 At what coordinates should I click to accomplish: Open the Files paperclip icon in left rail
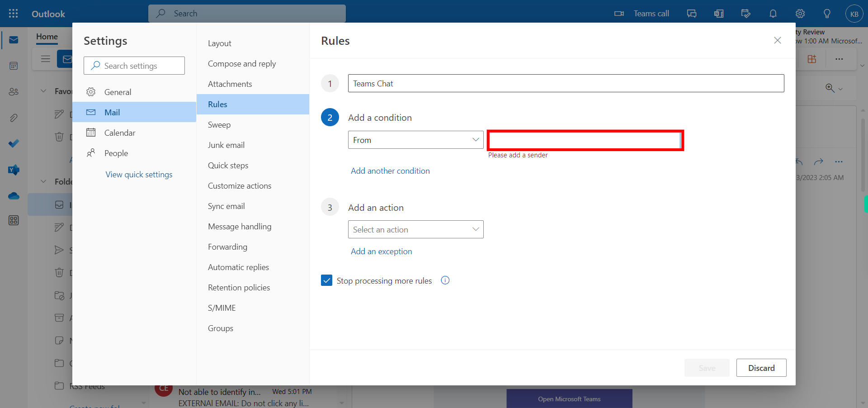click(x=14, y=118)
